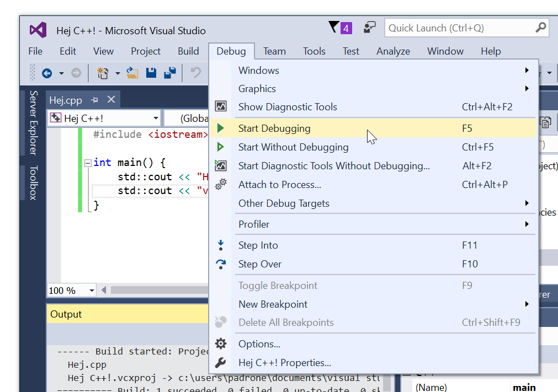Open the File menu
This screenshot has height=392, width=558.
(35, 51)
